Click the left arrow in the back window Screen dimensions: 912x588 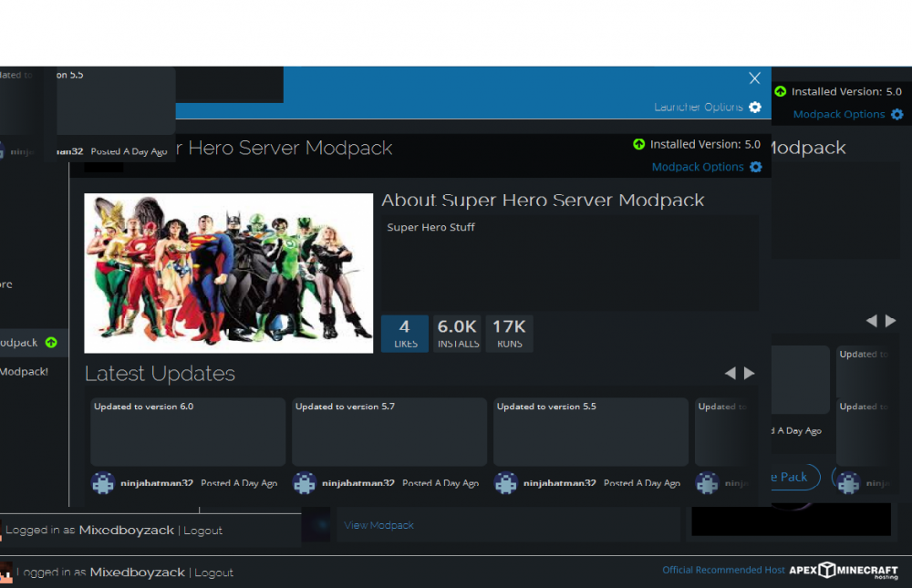(871, 321)
